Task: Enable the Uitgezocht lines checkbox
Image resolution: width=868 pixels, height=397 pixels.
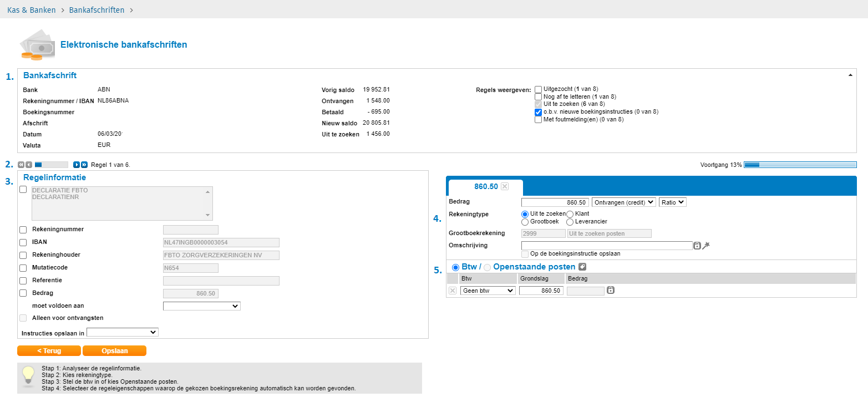Action: coord(538,89)
